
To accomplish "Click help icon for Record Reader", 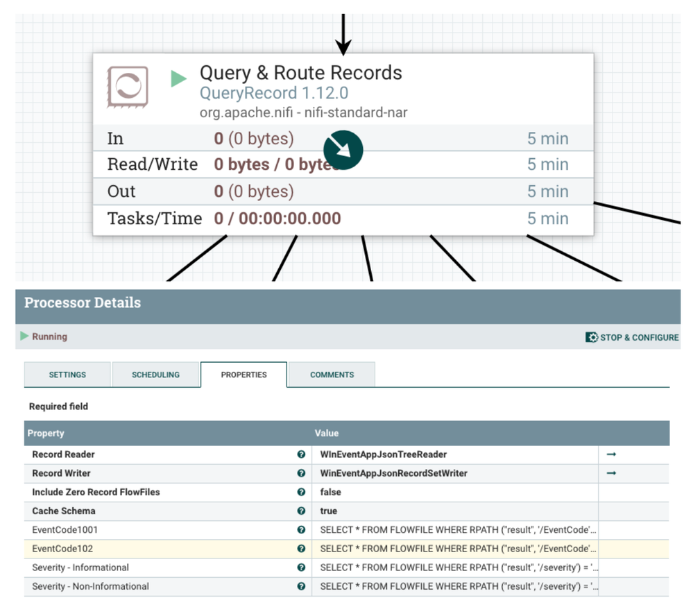I will point(301,454).
